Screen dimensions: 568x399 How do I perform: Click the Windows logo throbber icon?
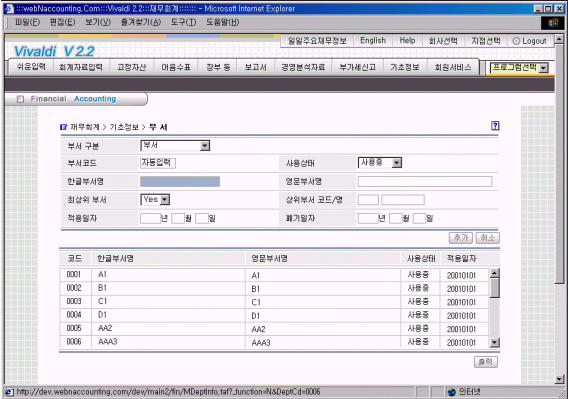coord(552,23)
